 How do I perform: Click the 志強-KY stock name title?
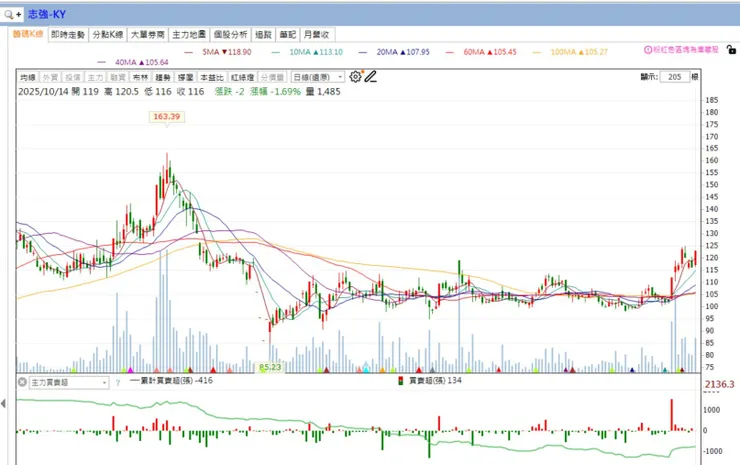[47, 14]
